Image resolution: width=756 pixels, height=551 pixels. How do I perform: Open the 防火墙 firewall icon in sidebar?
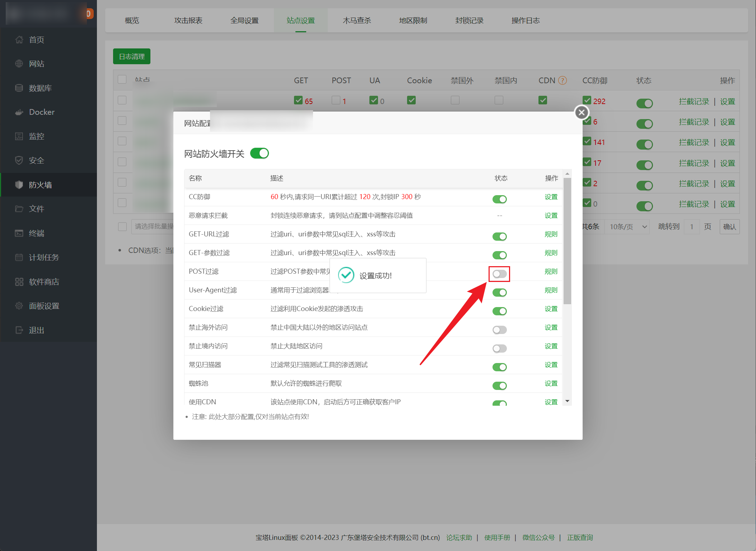tap(19, 185)
